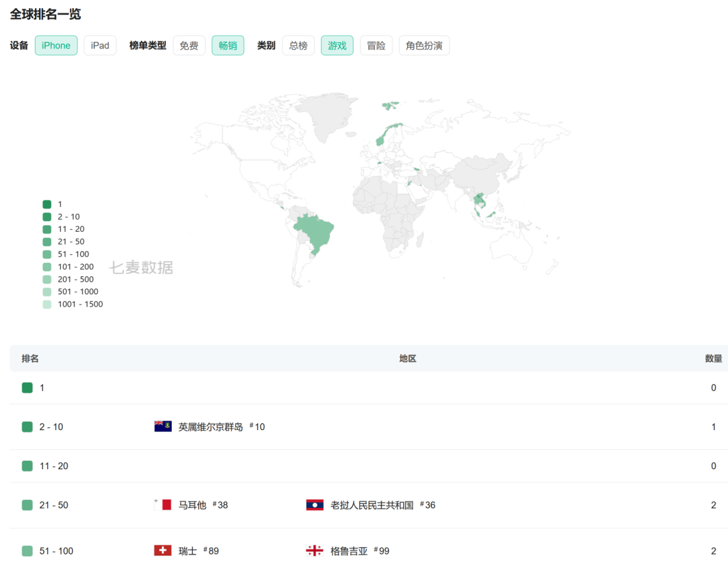Choose the 冒险 category

(x=376, y=46)
